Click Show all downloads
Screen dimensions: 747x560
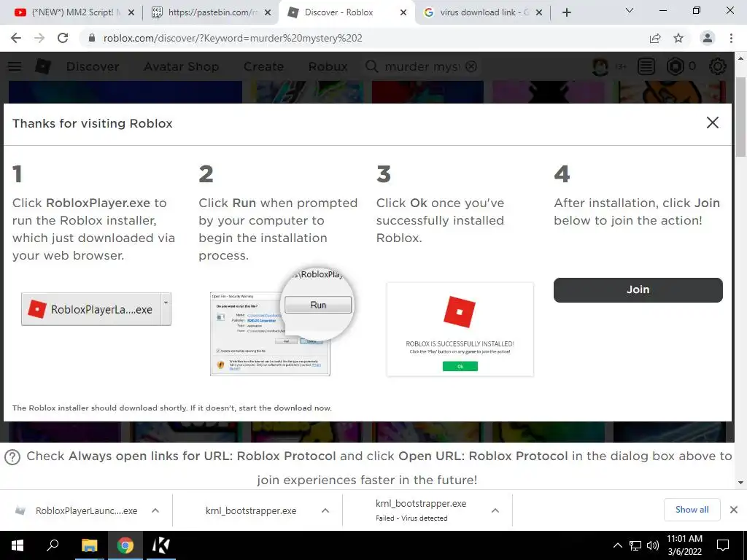[x=692, y=510]
